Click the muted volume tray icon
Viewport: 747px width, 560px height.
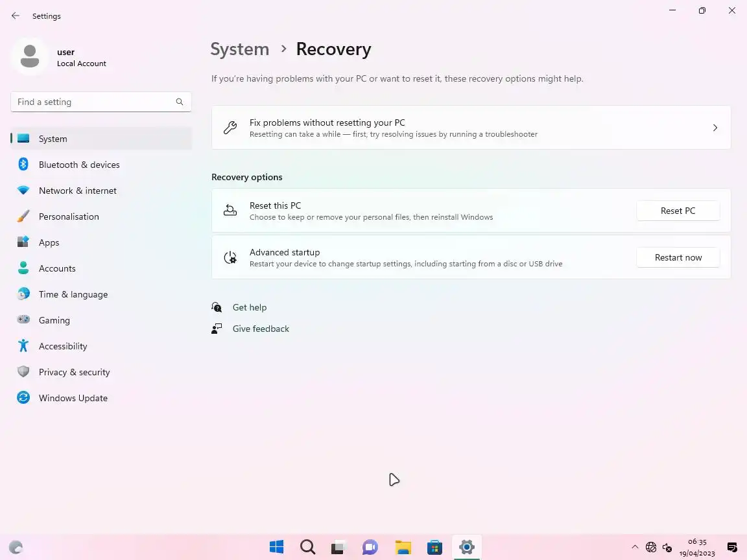[667, 547]
